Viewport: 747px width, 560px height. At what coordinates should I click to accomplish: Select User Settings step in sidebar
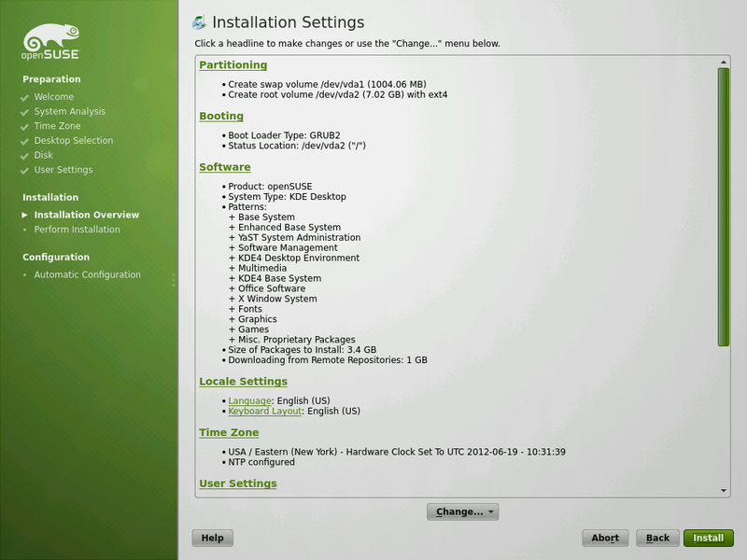pos(63,170)
